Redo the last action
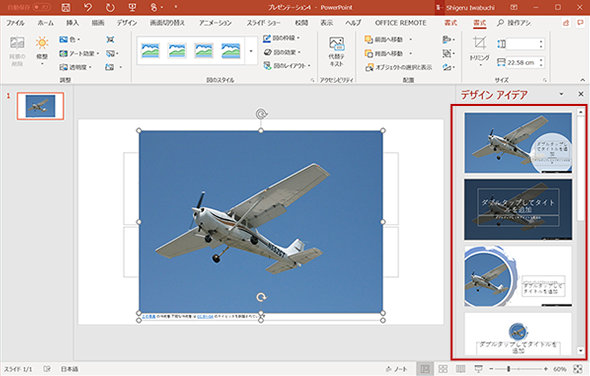 pos(110,7)
